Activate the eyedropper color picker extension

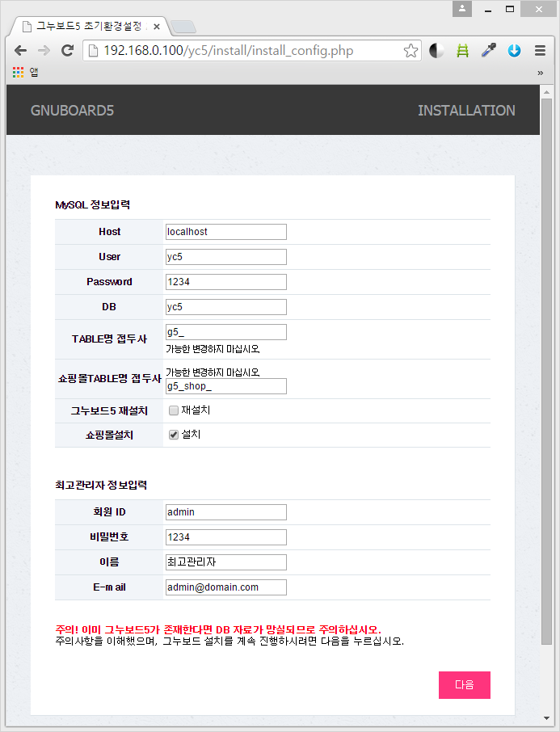point(489,50)
